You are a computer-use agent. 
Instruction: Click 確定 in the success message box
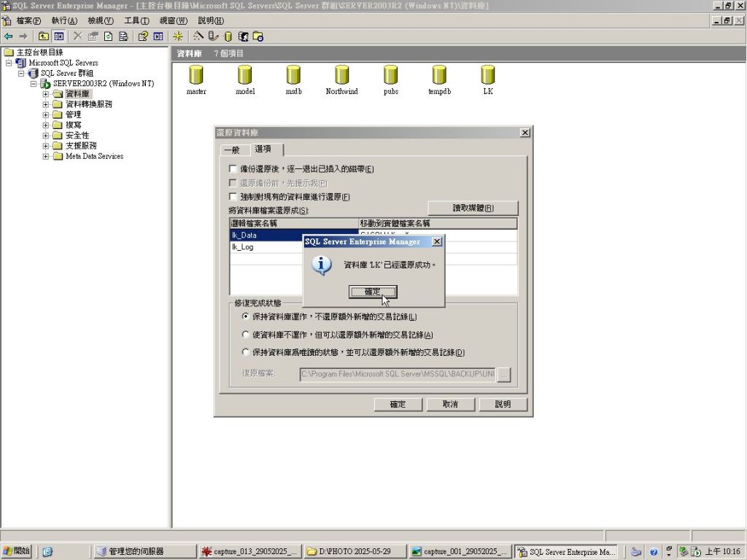click(373, 292)
